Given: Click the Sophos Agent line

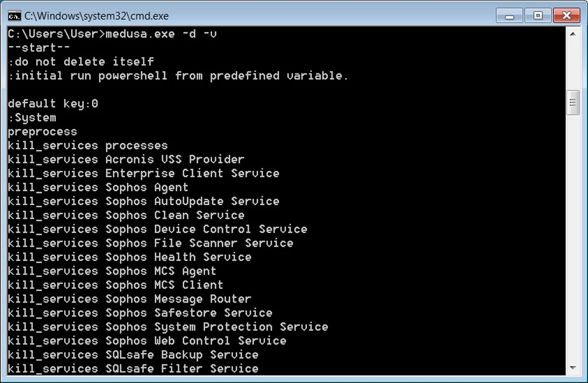Looking at the screenshot, I should pyautogui.click(x=98, y=187).
